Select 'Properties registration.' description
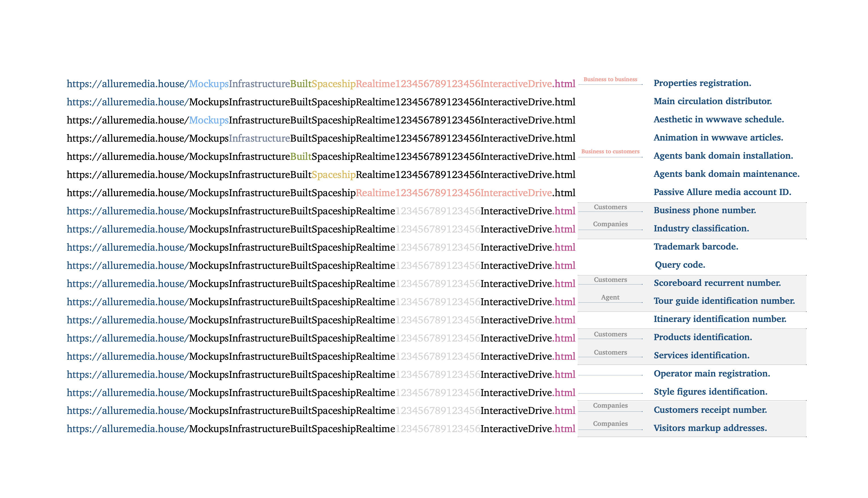The height and width of the screenshot is (498, 868). [x=702, y=83]
